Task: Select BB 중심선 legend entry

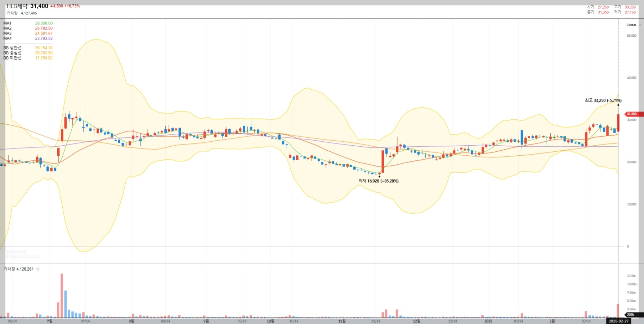Action: [13, 53]
